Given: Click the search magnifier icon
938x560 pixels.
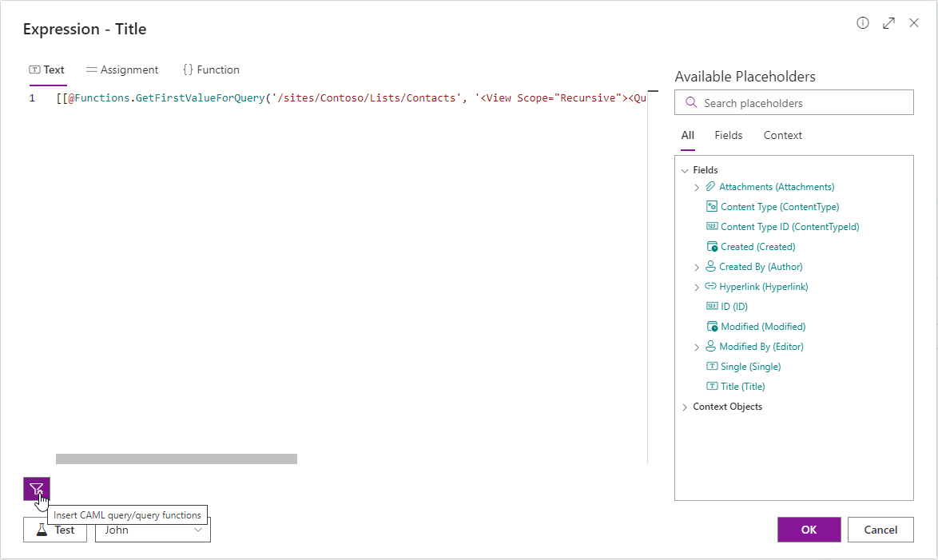Looking at the screenshot, I should coord(691,102).
